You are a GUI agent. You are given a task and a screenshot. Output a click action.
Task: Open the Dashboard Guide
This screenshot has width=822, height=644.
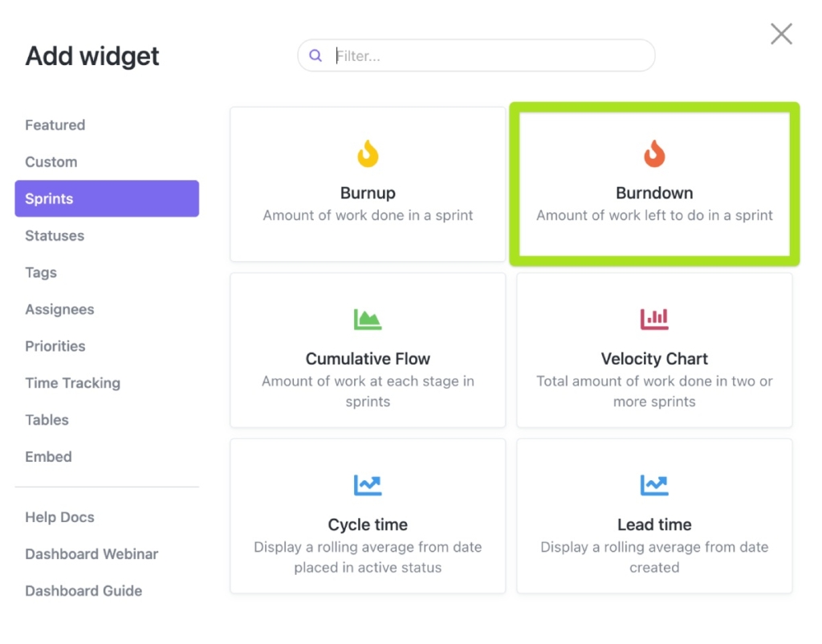(83, 591)
